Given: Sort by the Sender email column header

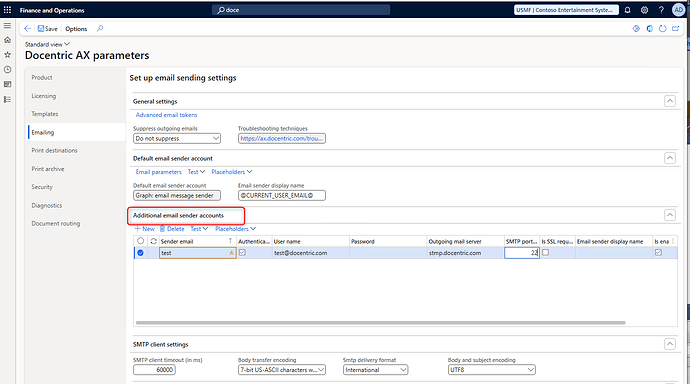Looking at the screenshot, I should [197, 241].
